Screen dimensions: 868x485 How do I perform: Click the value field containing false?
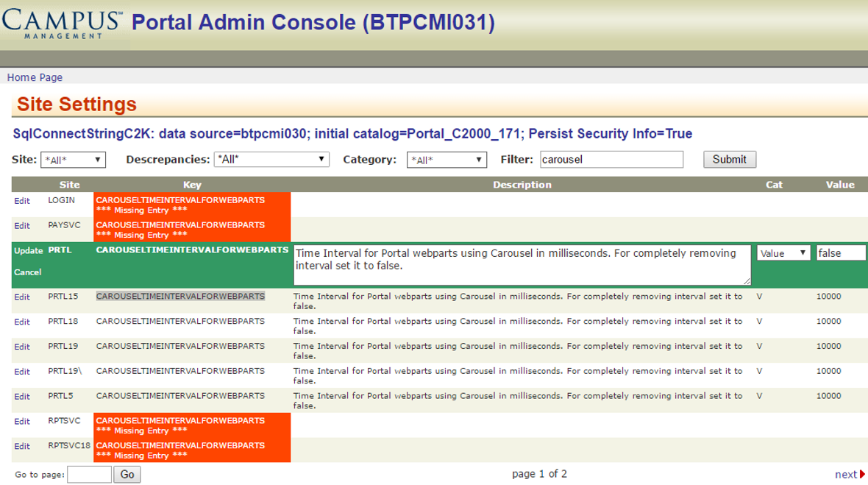click(x=840, y=253)
